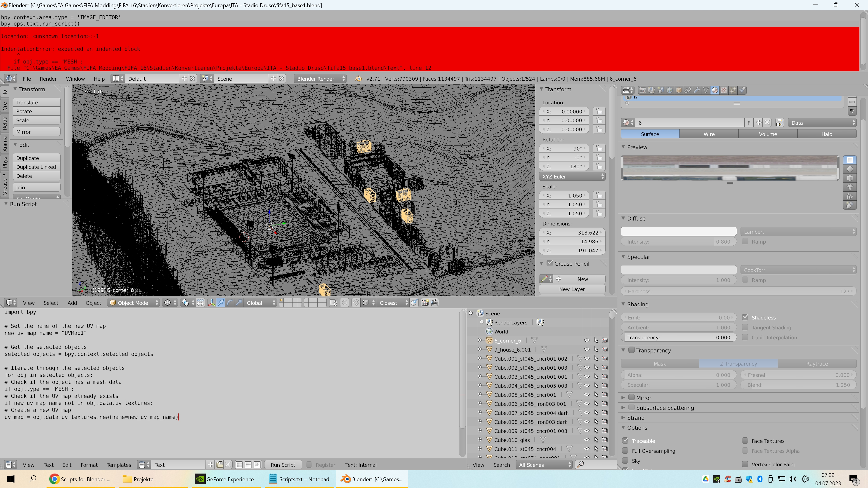Expand the Mirror material panel
This screenshot has height=488, width=868.
623,398
